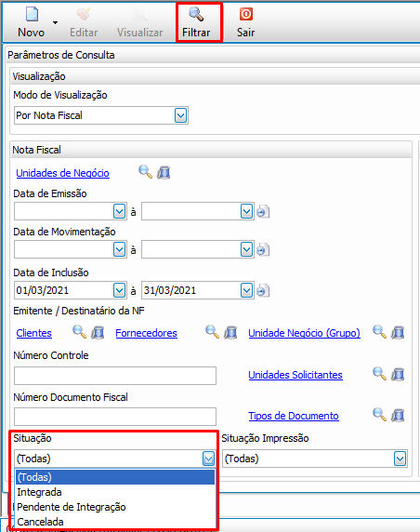Screen dimensions: 420x532
Task: Open Data de Emissão end date dropdown
Action: (247, 212)
